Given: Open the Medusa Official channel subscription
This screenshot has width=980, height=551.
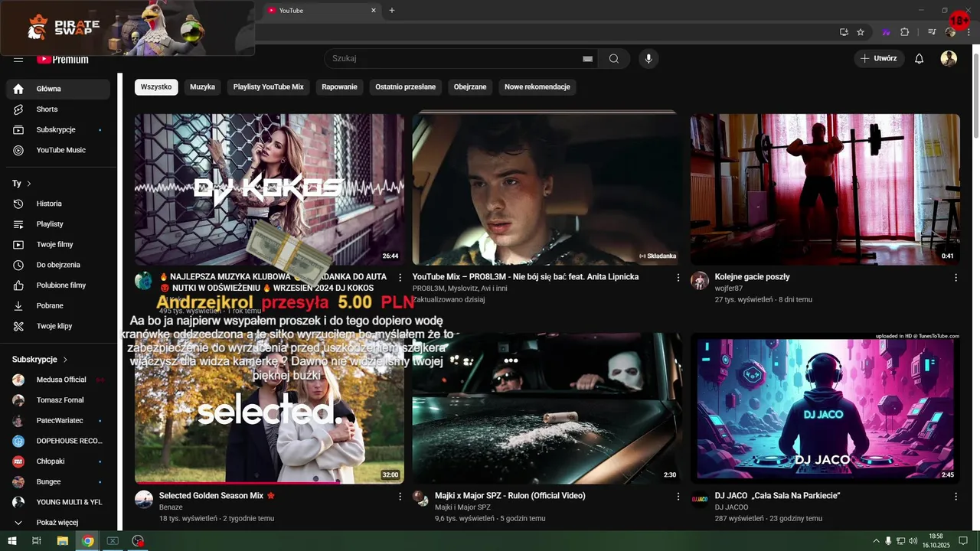Looking at the screenshot, I should tap(58, 380).
